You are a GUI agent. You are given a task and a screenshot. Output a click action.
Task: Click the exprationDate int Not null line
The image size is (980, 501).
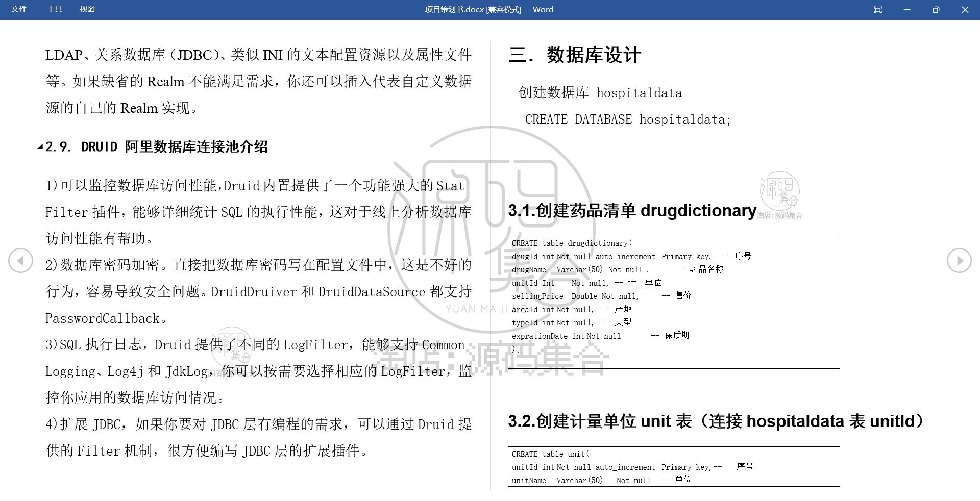point(600,336)
